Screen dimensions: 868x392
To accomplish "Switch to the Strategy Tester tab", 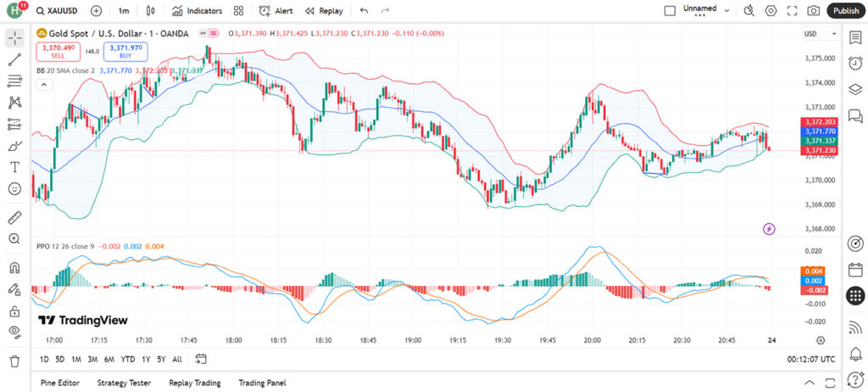I will pyautogui.click(x=124, y=383).
